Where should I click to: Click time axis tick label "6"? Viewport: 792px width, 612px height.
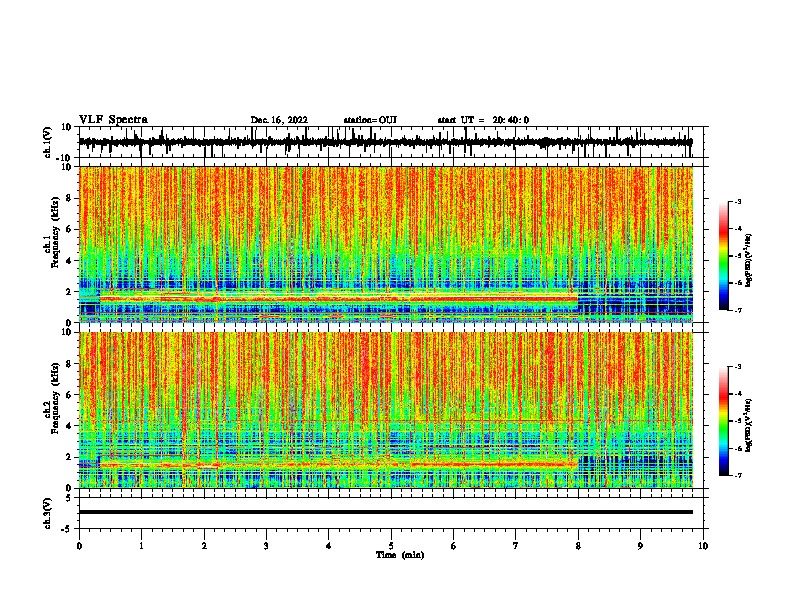[x=453, y=546]
